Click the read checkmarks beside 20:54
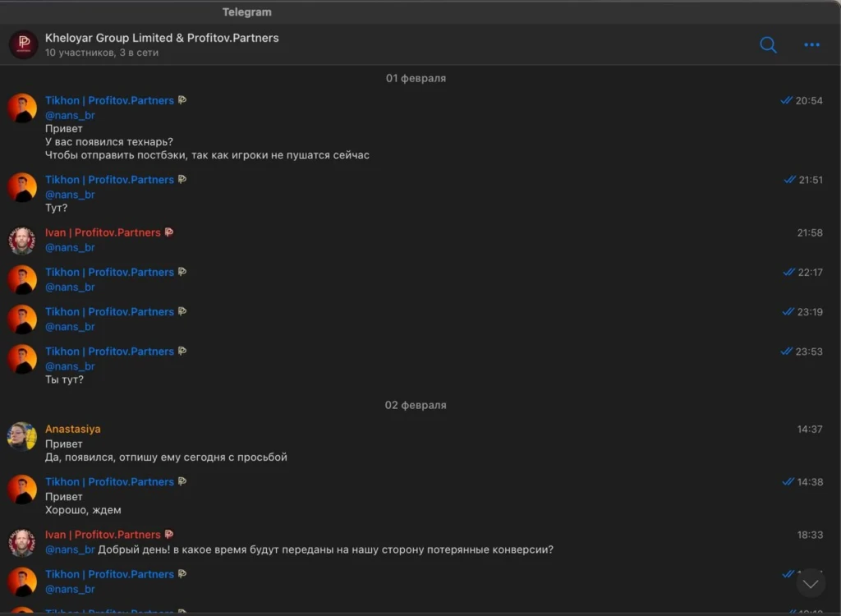The height and width of the screenshot is (616, 841). (786, 100)
